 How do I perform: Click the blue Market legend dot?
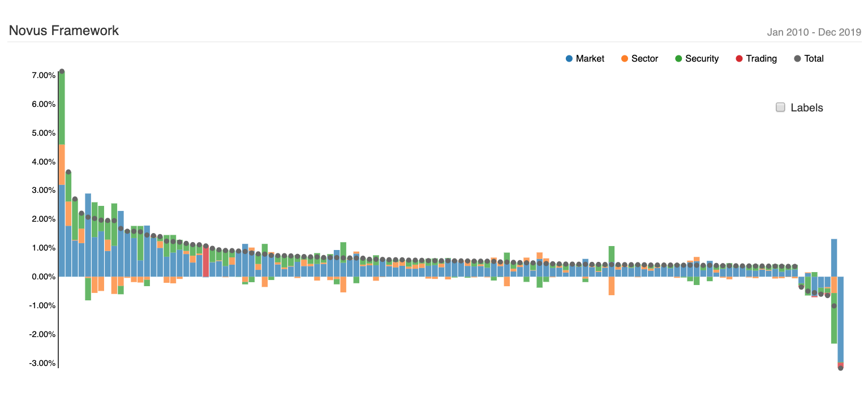[569, 59]
